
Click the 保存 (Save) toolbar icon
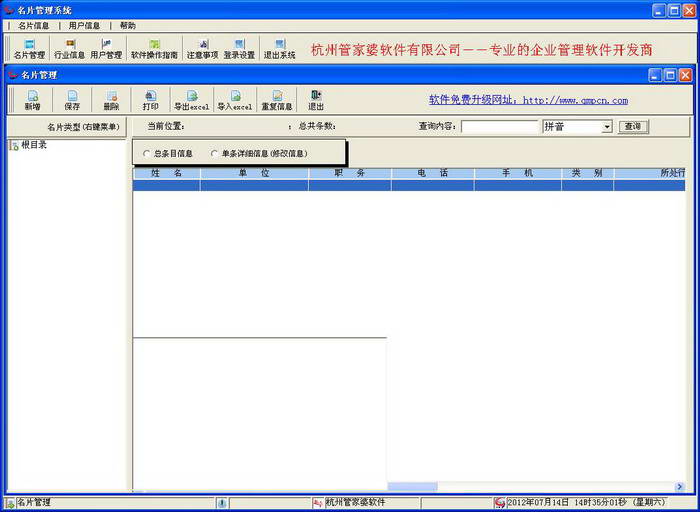click(x=72, y=100)
